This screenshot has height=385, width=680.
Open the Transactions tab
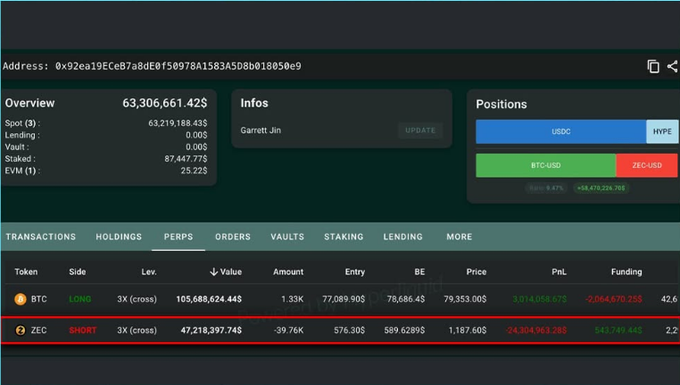coord(41,237)
